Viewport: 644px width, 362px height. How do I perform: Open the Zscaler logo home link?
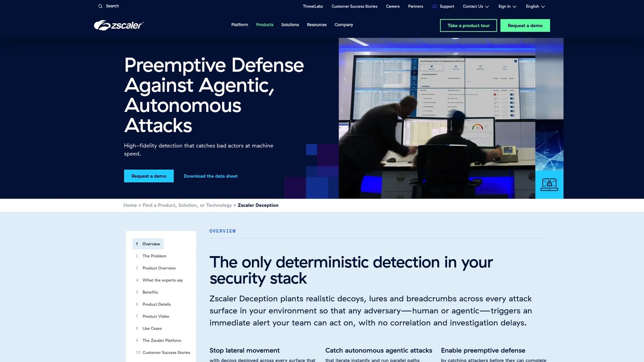click(x=119, y=26)
